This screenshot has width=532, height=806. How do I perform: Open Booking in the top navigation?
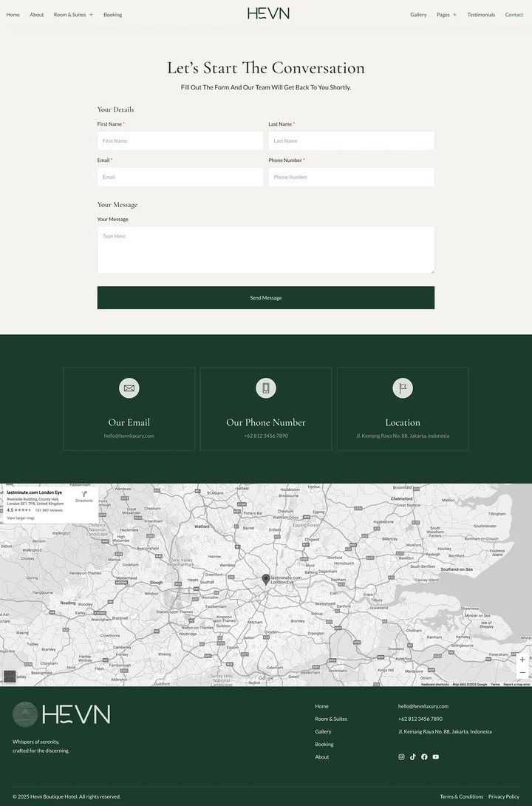pos(112,14)
